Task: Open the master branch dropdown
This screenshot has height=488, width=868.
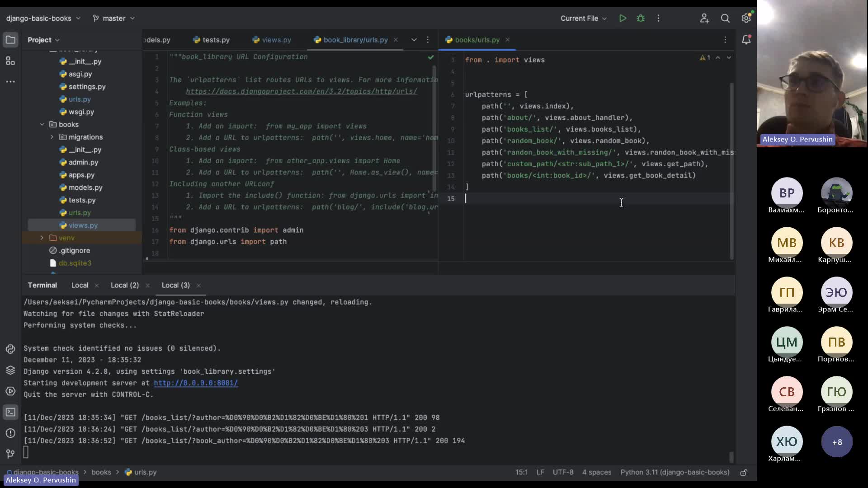Action: click(x=114, y=19)
